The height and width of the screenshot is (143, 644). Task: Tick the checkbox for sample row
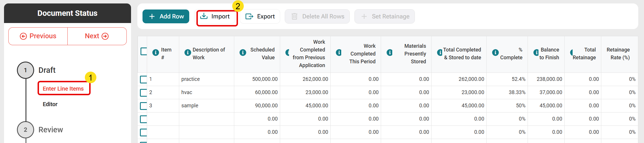pyautogui.click(x=143, y=106)
